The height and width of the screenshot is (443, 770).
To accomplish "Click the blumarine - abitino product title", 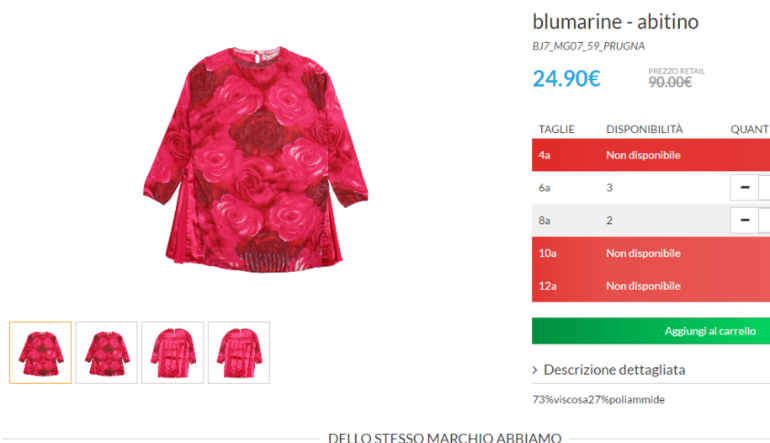I will coord(615,22).
